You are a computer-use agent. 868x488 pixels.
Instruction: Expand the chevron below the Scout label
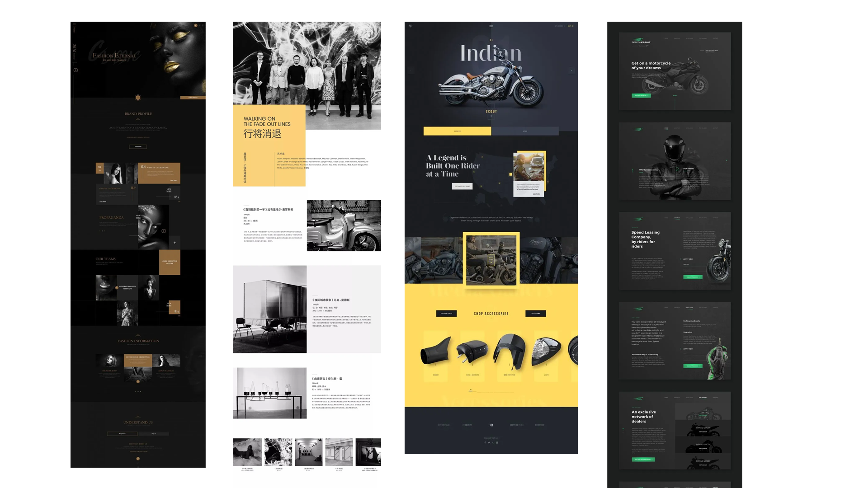coord(491,117)
